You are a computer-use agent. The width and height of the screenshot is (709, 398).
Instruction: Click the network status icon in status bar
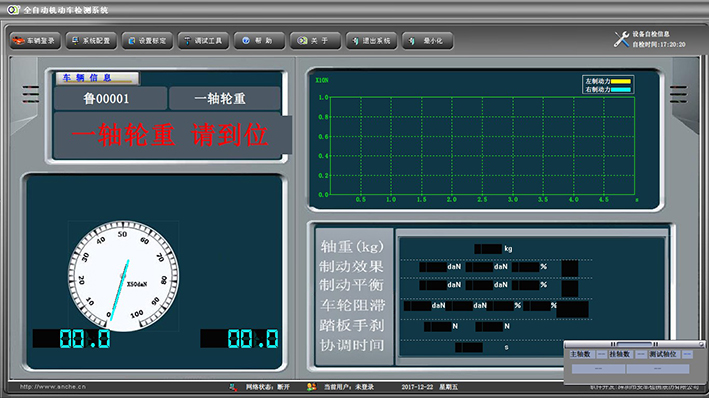coord(233,387)
